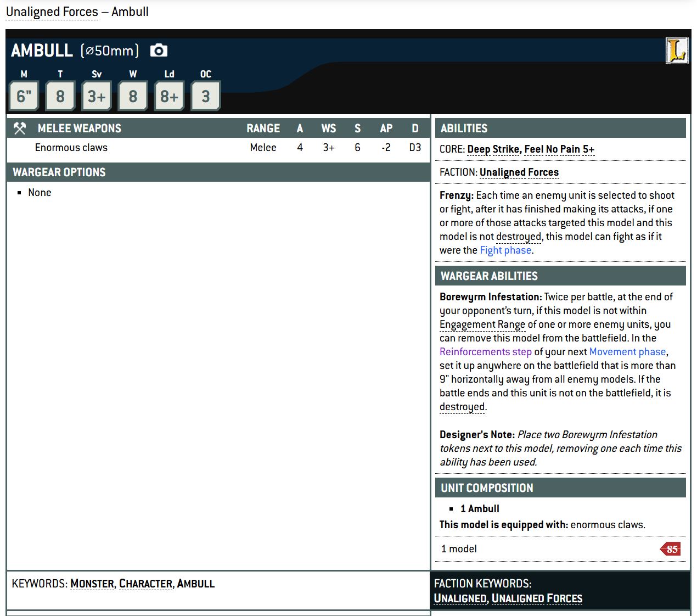
Task: Click the ⌀50mm base size text
Action: [x=110, y=51]
